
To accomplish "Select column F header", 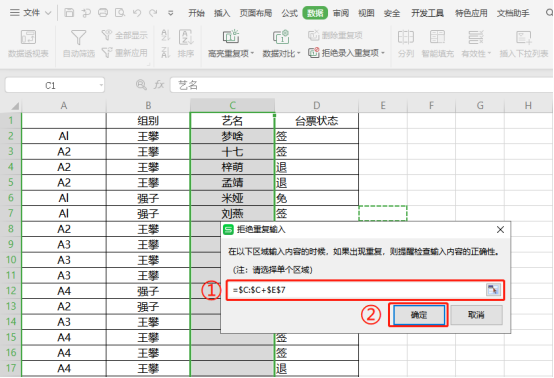I will point(431,106).
